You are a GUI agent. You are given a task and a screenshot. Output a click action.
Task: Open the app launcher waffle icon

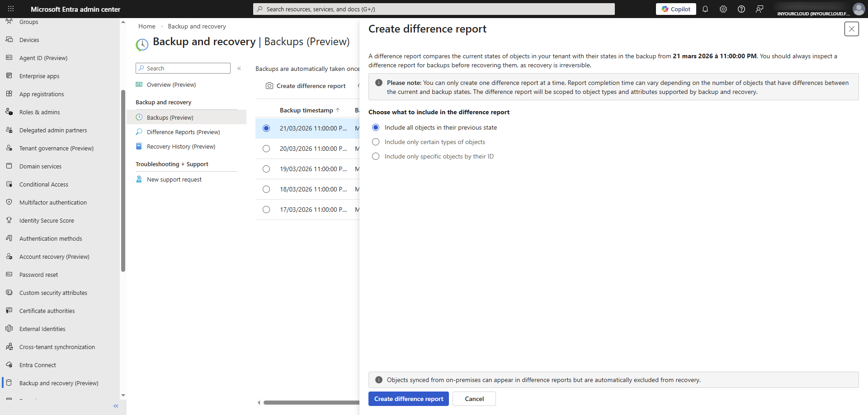(11, 9)
